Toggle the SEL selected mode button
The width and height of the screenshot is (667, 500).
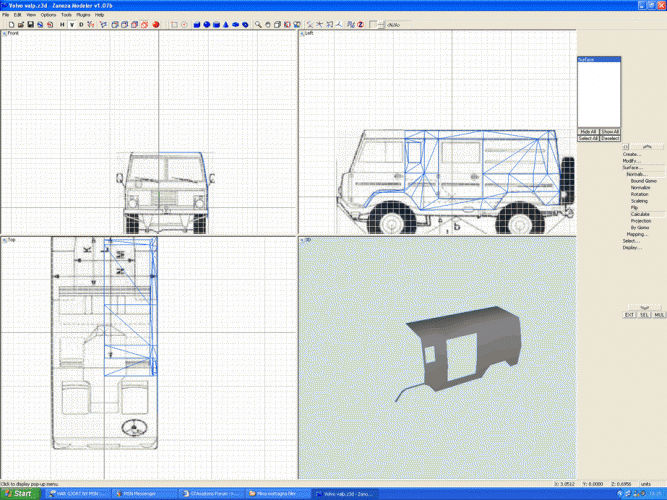pyautogui.click(x=645, y=314)
